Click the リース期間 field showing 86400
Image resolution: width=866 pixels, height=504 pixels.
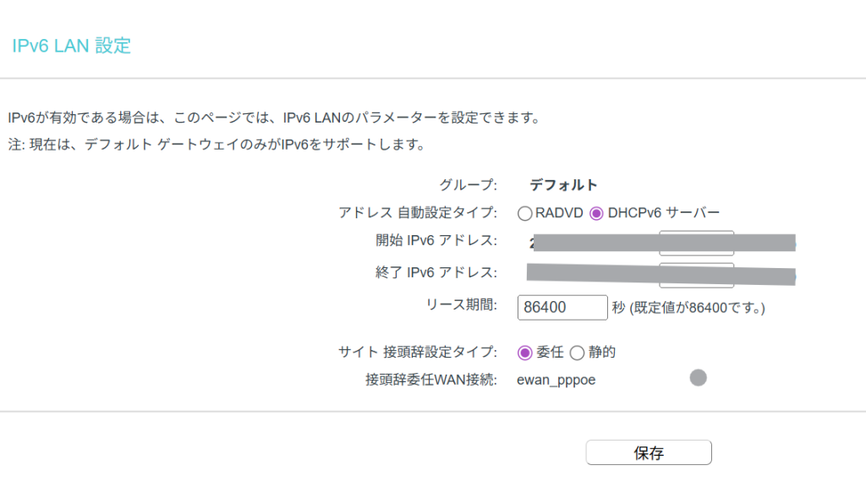tap(562, 308)
